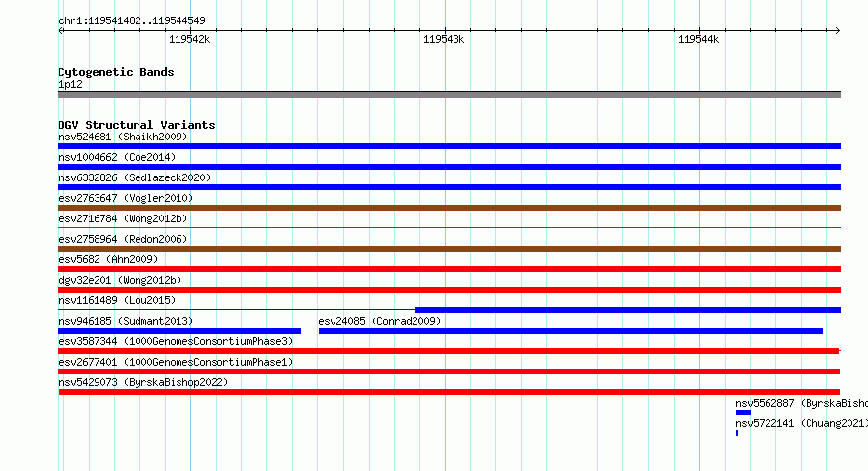Image resolution: width=868 pixels, height=471 pixels.
Task: Click the dgv32e201 (Wong2012b) label
Action: tap(120, 280)
